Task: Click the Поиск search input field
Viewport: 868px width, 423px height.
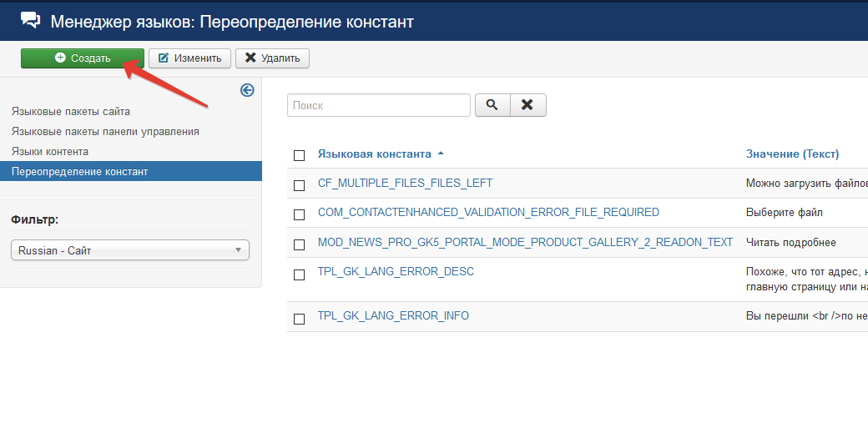Action: pos(379,105)
